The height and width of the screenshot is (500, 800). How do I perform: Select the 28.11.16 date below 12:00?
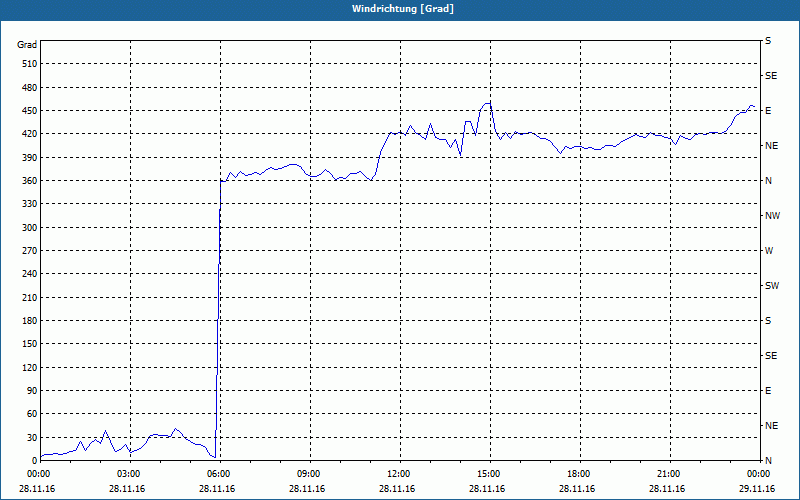pyautogui.click(x=396, y=489)
